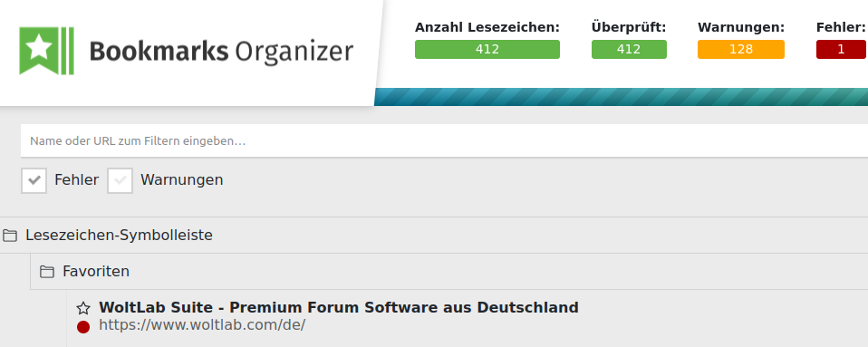The height and width of the screenshot is (347, 868).
Task: Click the folder icon next to Favoriten
Action: pyautogui.click(x=47, y=272)
